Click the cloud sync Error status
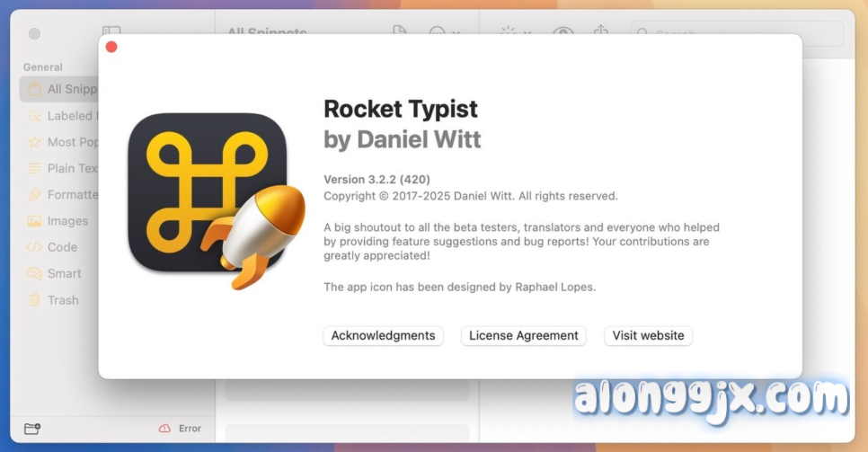 180,429
